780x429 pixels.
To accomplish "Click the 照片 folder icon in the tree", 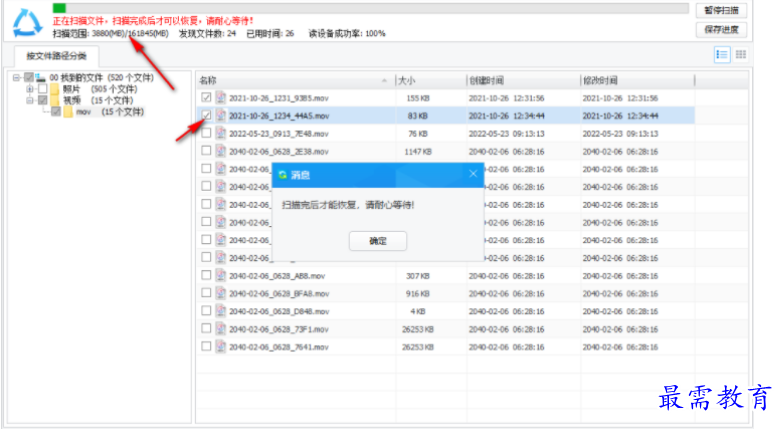I will point(55,89).
